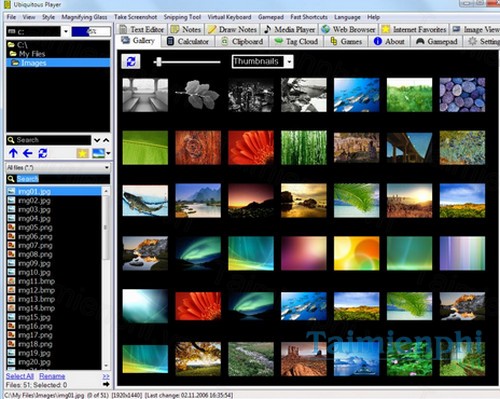Switch to the Text Editor tab
Image resolution: width=500 pixels, height=399 pixels.
[142, 29]
